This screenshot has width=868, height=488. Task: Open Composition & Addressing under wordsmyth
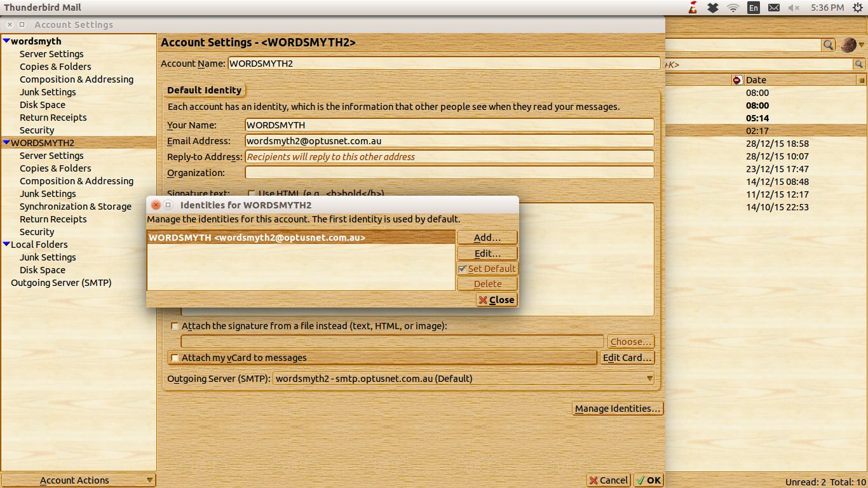coord(77,79)
